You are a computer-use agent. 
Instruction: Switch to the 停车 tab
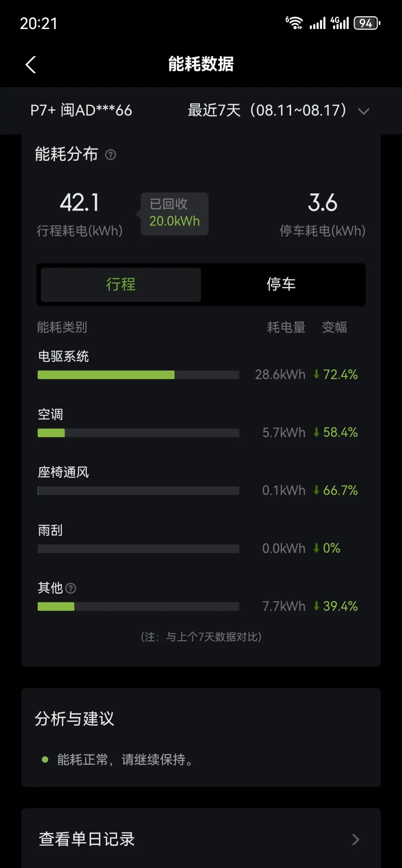(x=281, y=285)
